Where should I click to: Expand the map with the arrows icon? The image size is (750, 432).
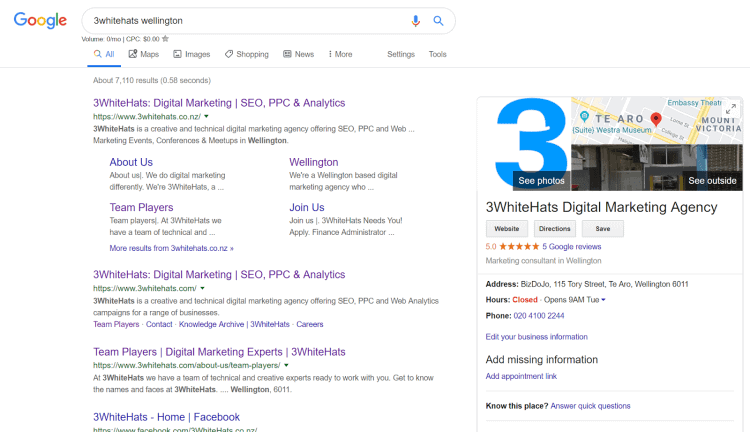[731, 108]
